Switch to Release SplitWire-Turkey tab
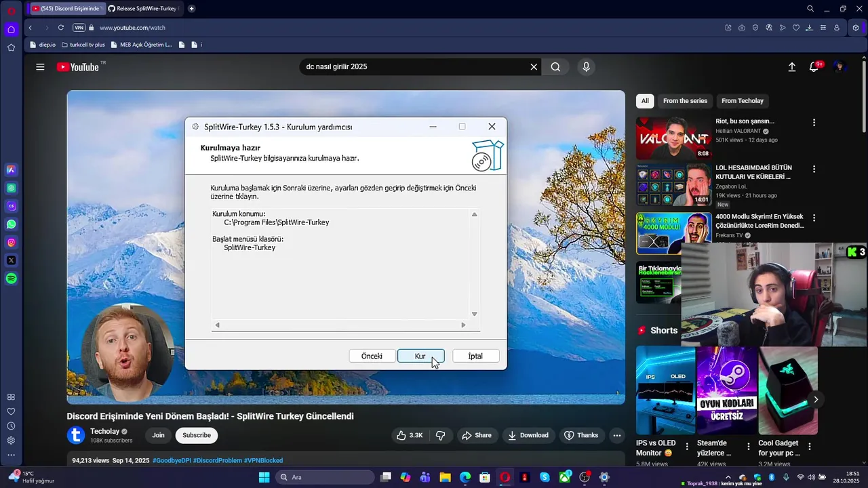The height and width of the screenshot is (488, 868). 144,9
